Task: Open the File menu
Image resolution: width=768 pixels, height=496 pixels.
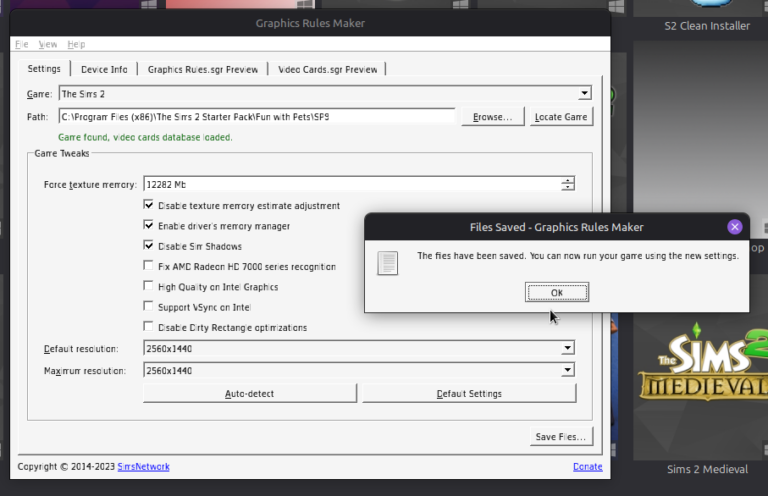Action: coord(22,44)
